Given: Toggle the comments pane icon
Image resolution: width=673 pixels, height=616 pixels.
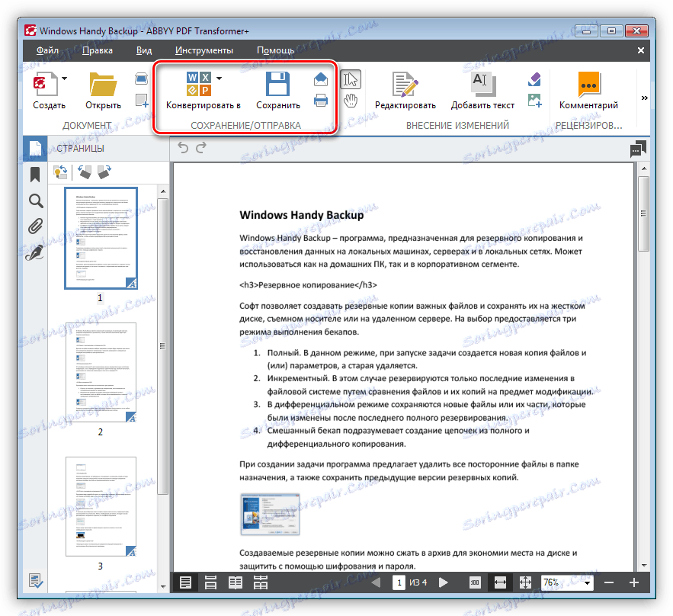Looking at the screenshot, I should click(638, 149).
